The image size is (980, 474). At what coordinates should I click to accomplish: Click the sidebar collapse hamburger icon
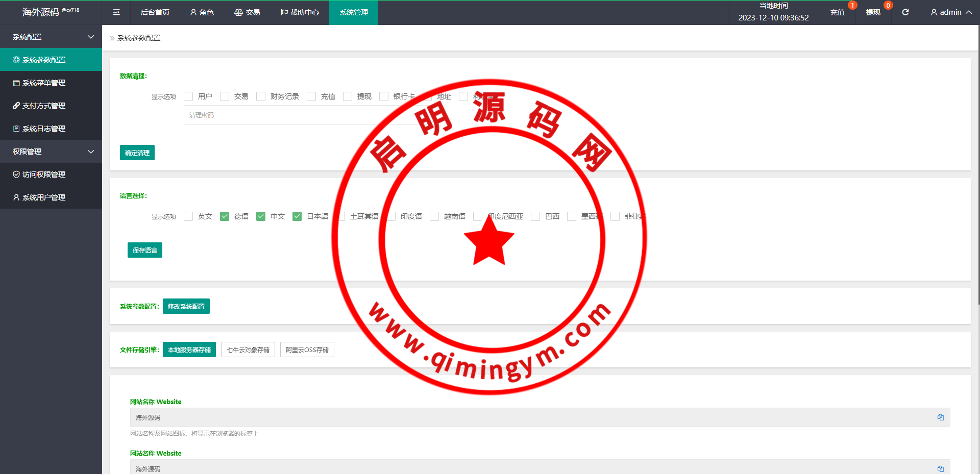point(116,12)
